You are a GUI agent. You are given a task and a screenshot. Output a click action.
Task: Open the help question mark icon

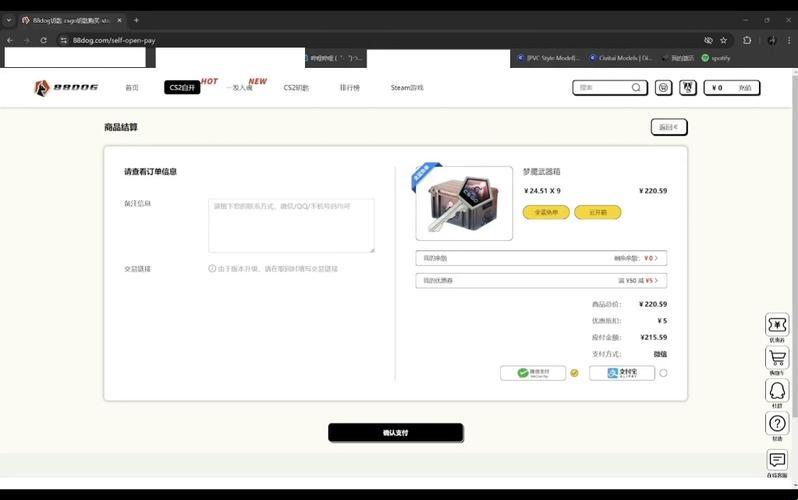point(777,424)
